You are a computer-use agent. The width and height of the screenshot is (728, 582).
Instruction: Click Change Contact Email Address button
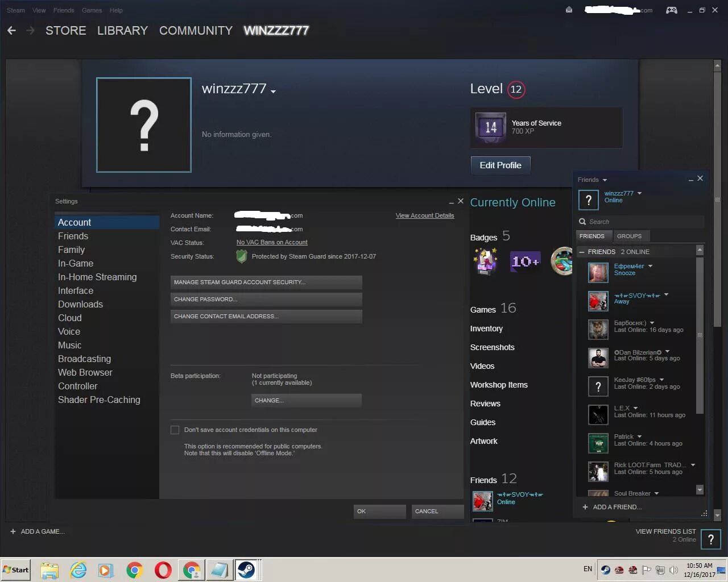266,316
